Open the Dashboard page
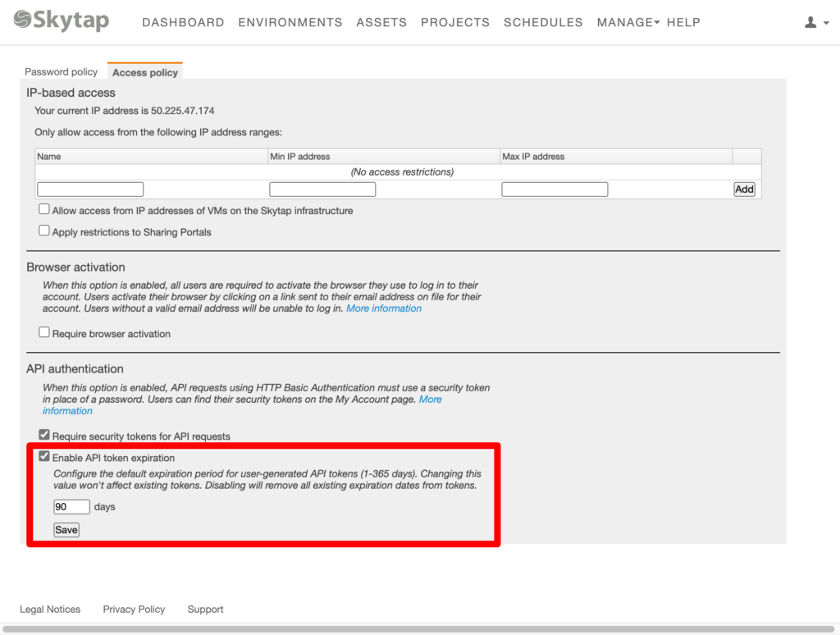Image resolution: width=840 pixels, height=635 pixels. pos(183,23)
